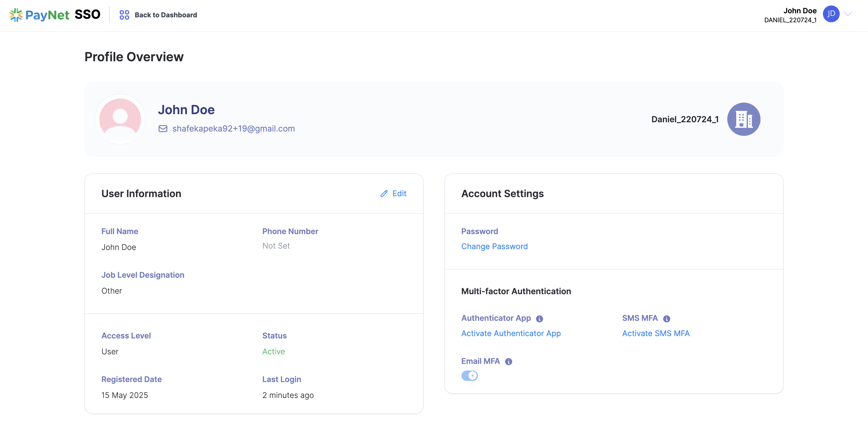This screenshot has height=426, width=868.
Task: Click the organization building icon
Action: tap(743, 119)
